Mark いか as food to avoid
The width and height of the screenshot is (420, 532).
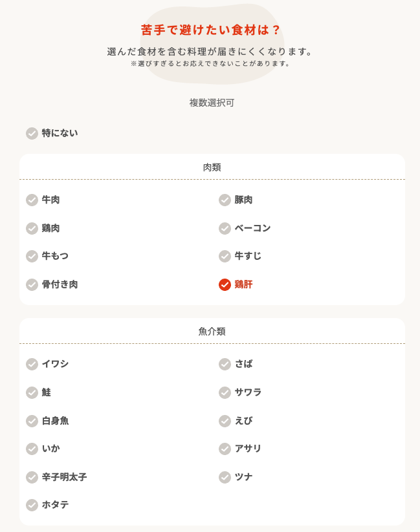coord(32,449)
